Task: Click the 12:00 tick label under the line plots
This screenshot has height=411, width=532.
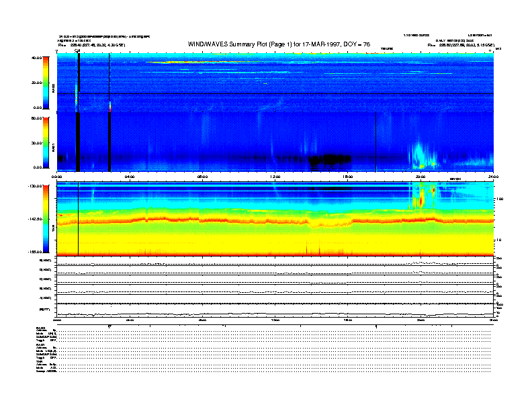Action: [275, 320]
